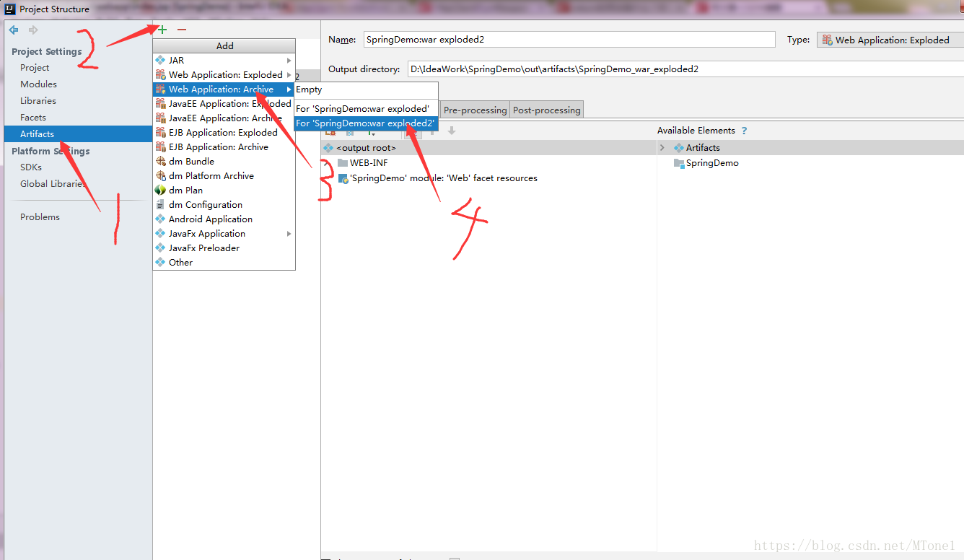Click the green plus Add artifact icon
This screenshot has height=560, width=964.
pos(162,30)
